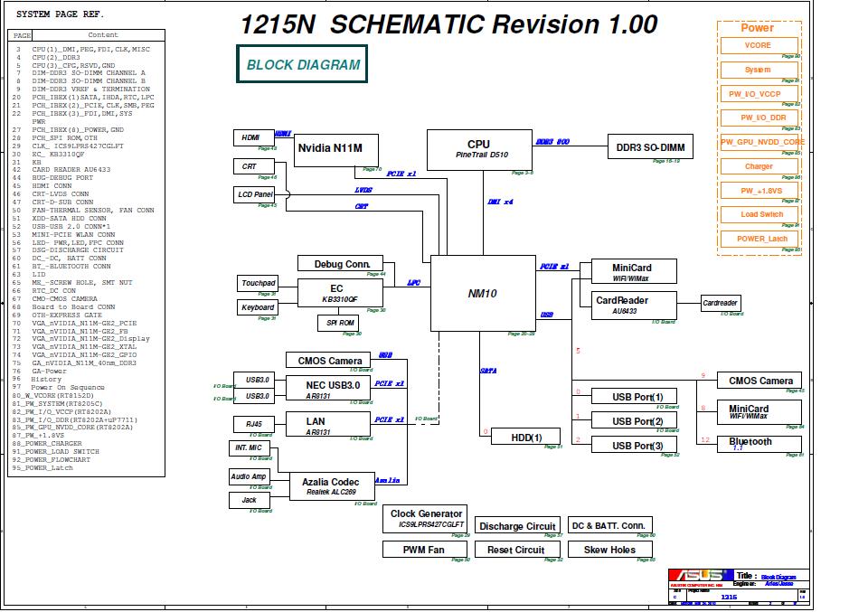The height and width of the screenshot is (612, 868).
Task: Open the Charger power block
Action: [759, 166]
